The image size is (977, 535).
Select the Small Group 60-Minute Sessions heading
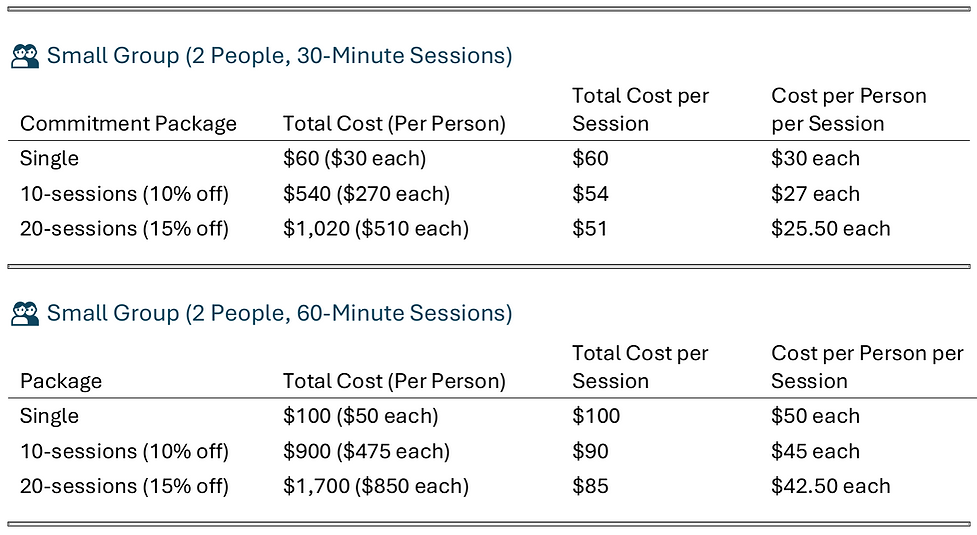tap(279, 313)
